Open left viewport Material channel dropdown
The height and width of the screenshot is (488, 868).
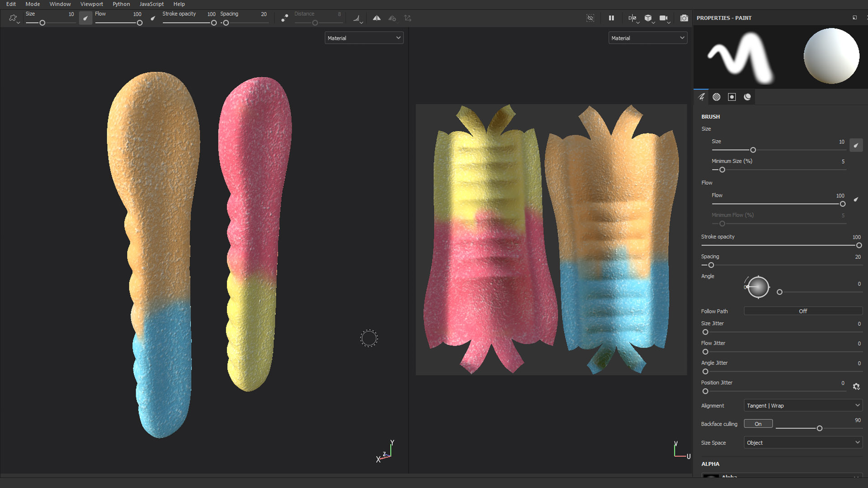pyautogui.click(x=364, y=38)
